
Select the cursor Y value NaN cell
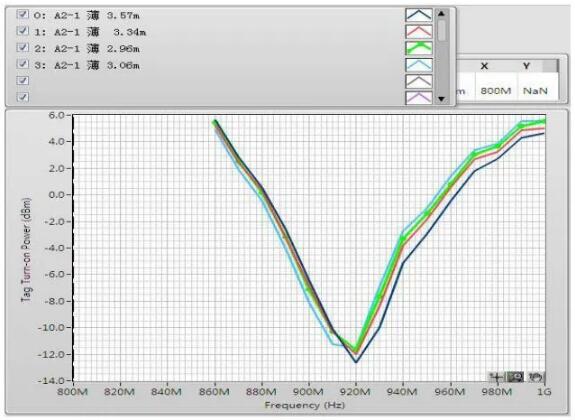[535, 90]
